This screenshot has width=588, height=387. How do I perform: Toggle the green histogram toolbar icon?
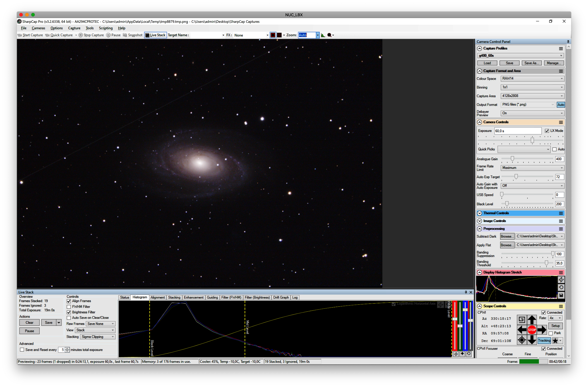coord(323,35)
